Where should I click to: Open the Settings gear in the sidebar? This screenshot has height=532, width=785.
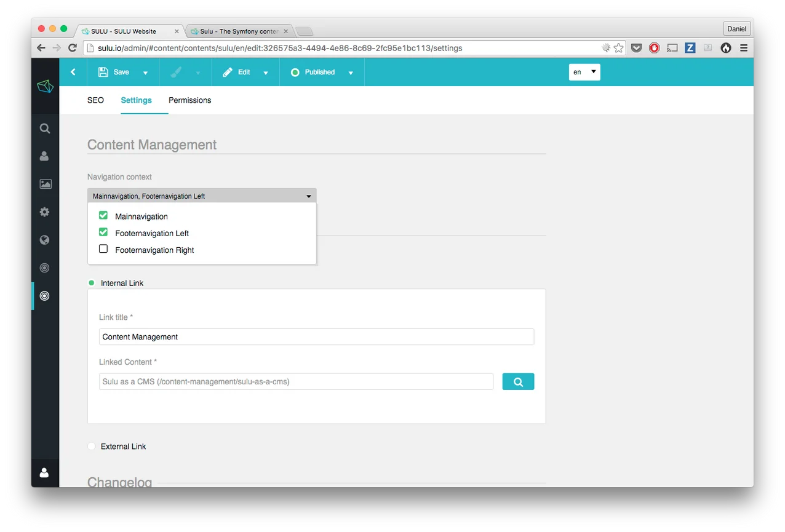[x=44, y=212]
